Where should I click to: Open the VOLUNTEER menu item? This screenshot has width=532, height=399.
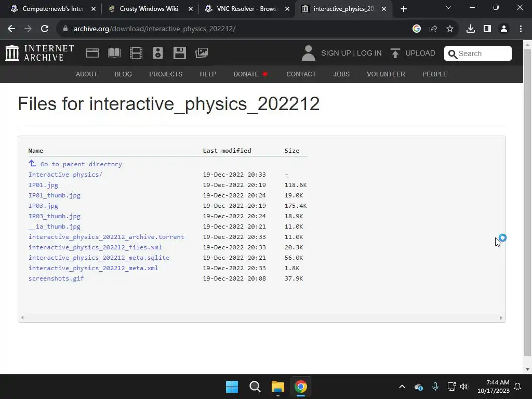386,74
